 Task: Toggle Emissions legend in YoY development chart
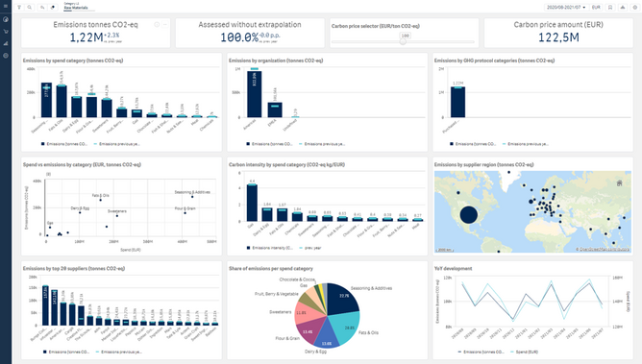point(481,352)
